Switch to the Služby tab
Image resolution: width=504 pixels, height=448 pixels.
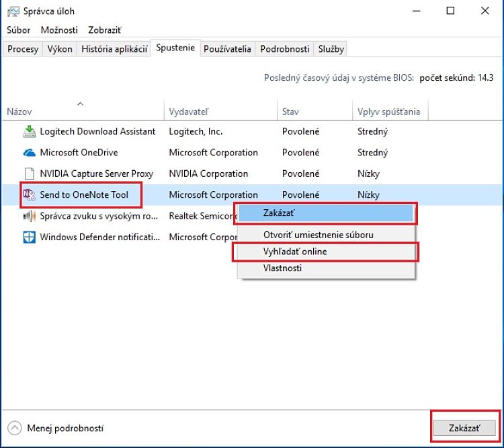tap(331, 49)
